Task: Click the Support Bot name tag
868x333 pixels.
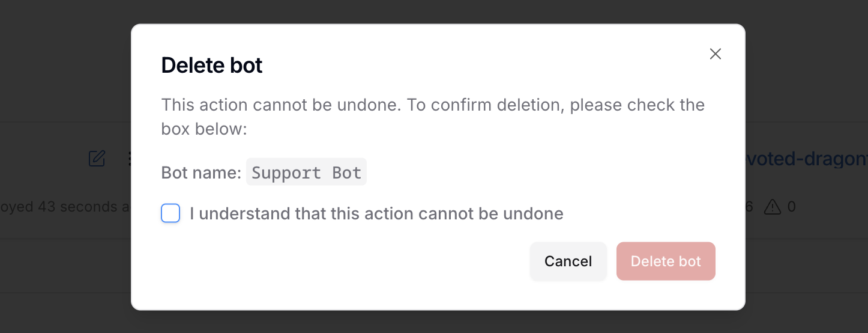Action: (306, 173)
